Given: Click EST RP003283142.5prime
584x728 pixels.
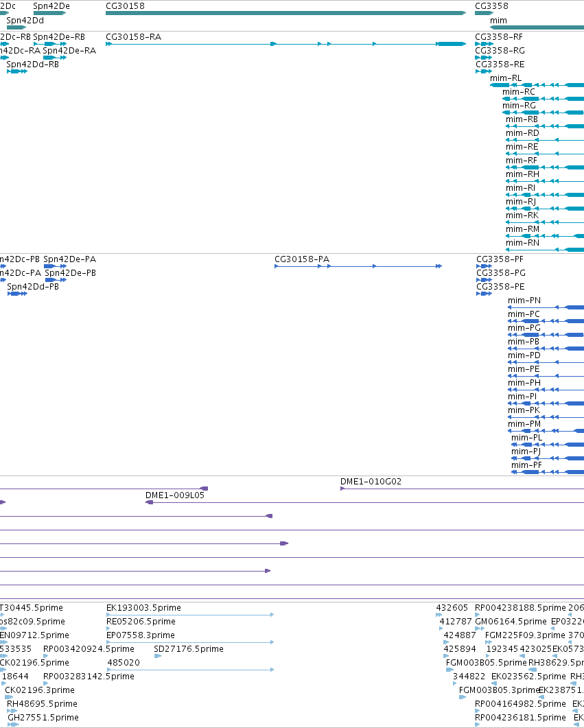Looking at the screenshot, I should pyautogui.click(x=89, y=676).
